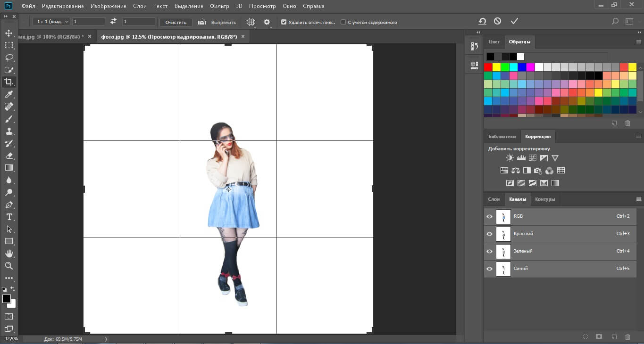Select the Horizontal Type tool
This screenshot has width=644, height=344.
[8, 217]
